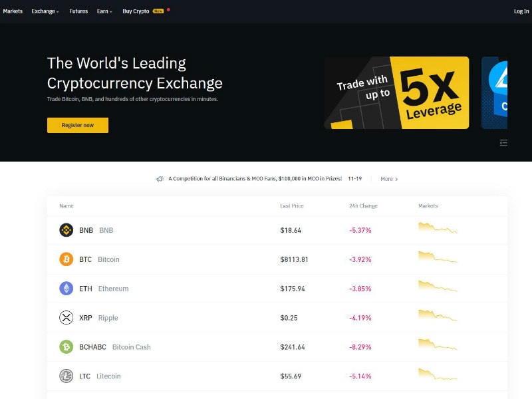Click the silver Litecoin logo icon
532x399 pixels.
click(x=66, y=376)
